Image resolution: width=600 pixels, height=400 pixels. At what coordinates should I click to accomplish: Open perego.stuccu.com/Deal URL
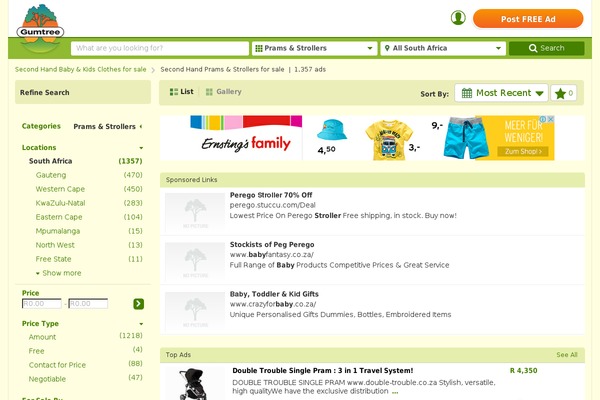(272, 205)
